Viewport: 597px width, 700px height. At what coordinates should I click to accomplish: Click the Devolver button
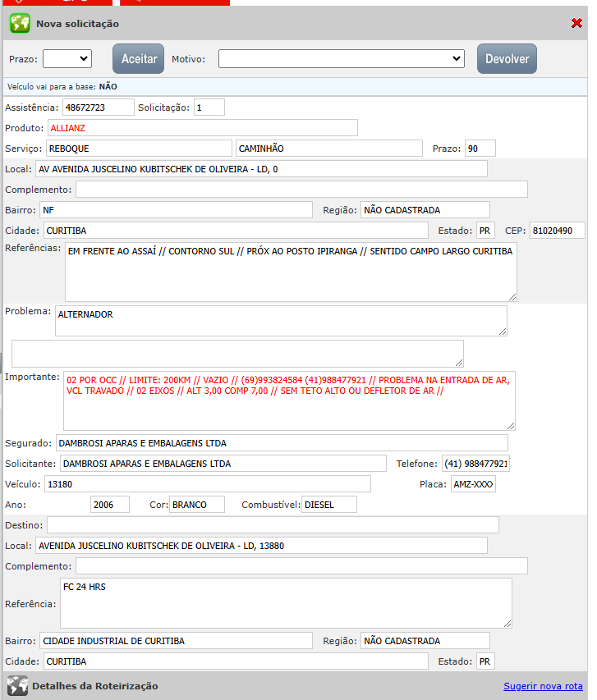[x=507, y=58]
